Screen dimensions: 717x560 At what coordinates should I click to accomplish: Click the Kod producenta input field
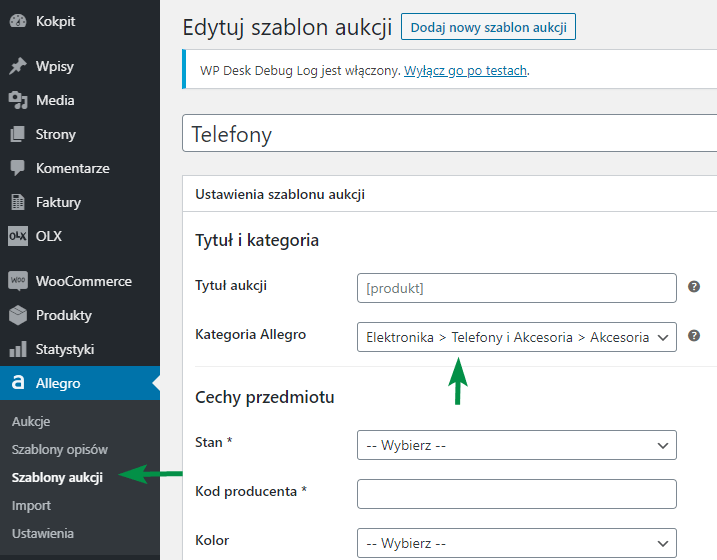[x=517, y=494]
